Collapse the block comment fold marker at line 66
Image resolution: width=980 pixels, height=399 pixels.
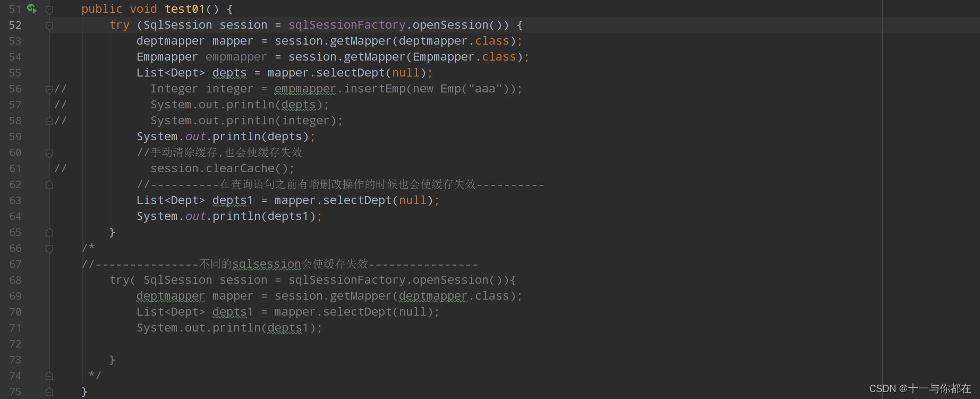[49, 248]
